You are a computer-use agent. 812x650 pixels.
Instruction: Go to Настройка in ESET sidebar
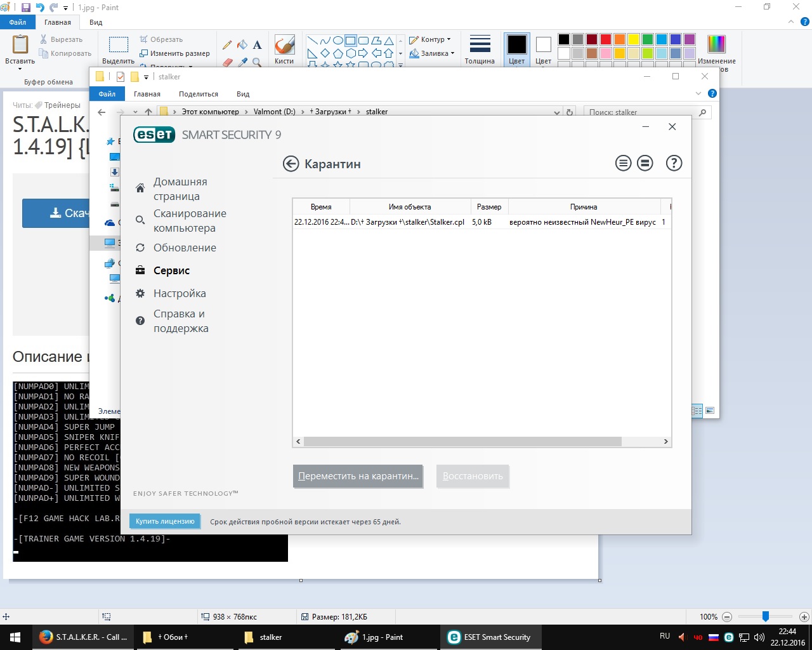(180, 293)
